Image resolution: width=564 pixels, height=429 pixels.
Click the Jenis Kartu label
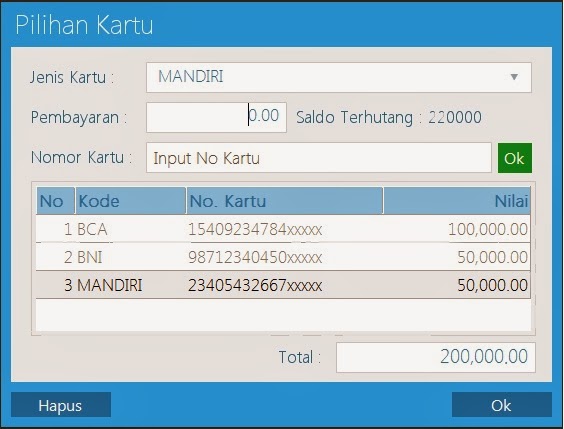(x=72, y=77)
